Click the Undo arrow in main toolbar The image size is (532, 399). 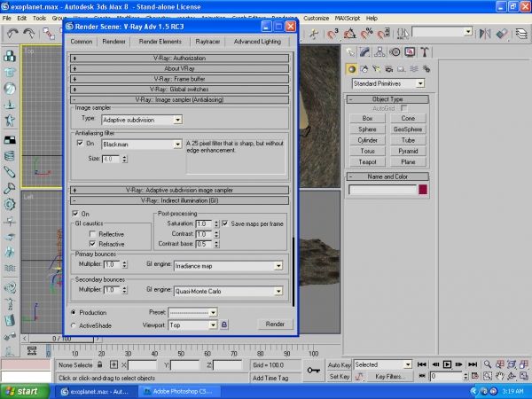point(12,34)
